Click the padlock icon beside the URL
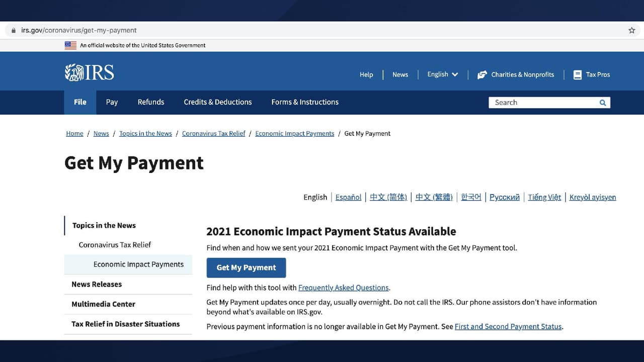644x362 pixels. tap(13, 30)
